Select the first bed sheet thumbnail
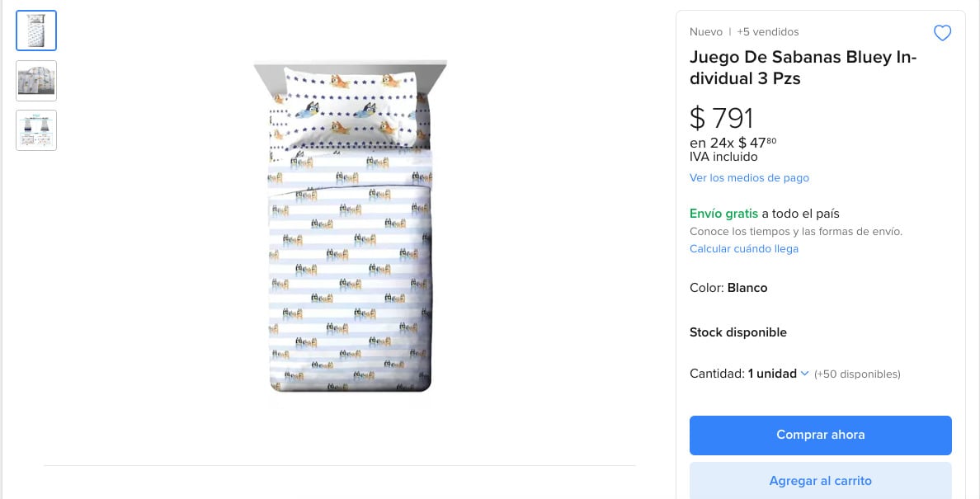This screenshot has height=499, width=980. click(x=36, y=31)
